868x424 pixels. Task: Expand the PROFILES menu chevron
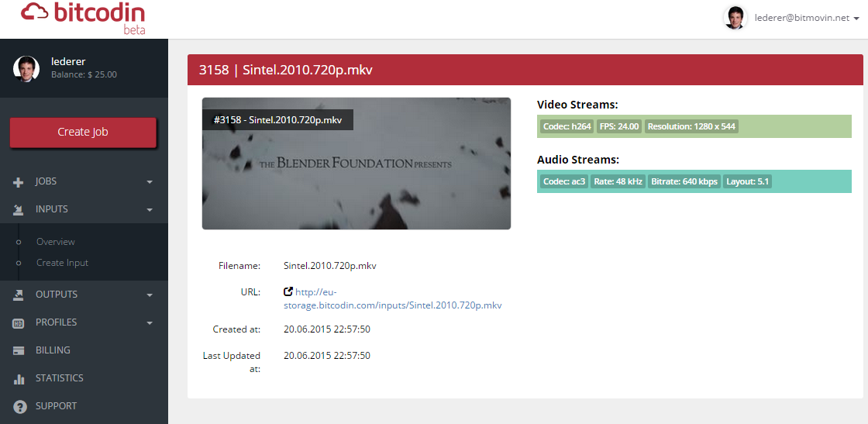(150, 323)
